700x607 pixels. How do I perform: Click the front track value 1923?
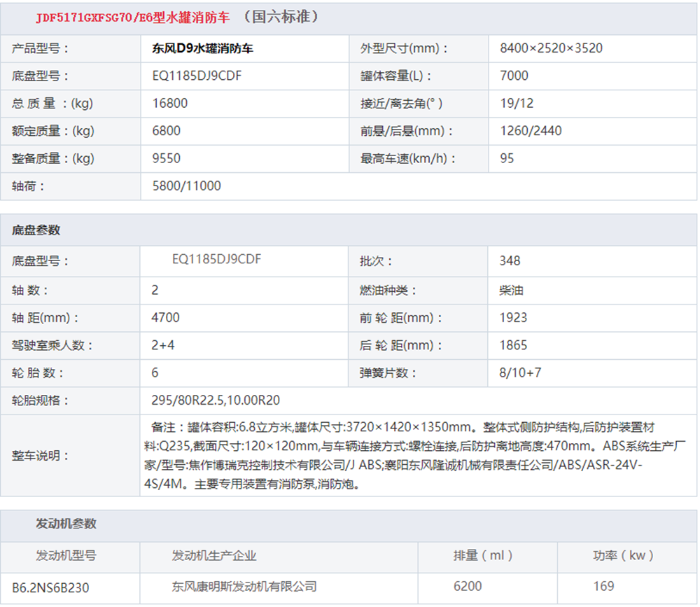[x=513, y=318]
